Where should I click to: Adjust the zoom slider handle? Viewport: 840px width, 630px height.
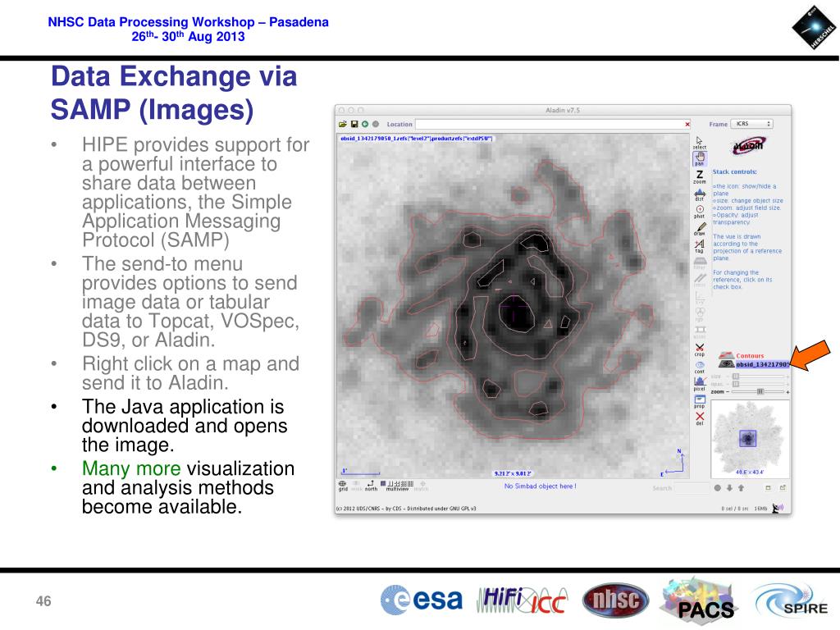[760, 392]
